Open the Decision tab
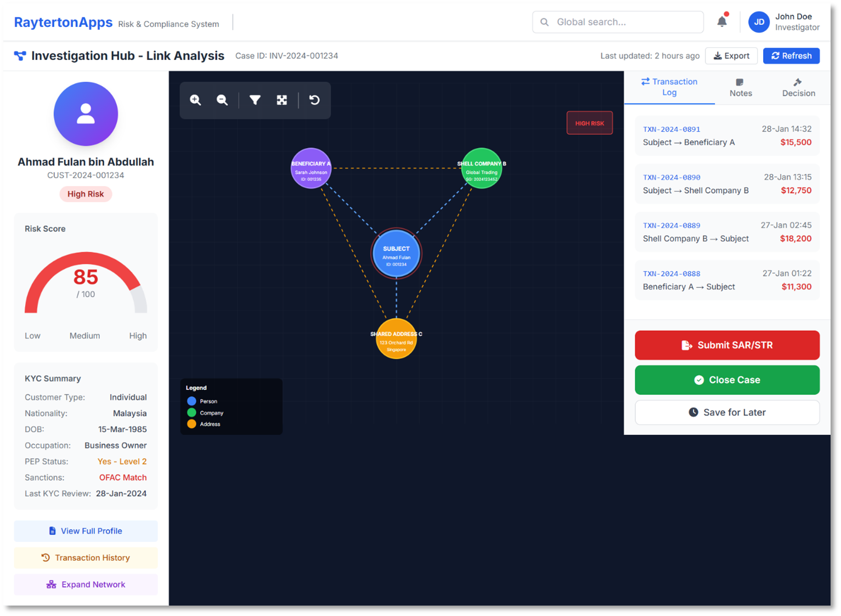 798,87
